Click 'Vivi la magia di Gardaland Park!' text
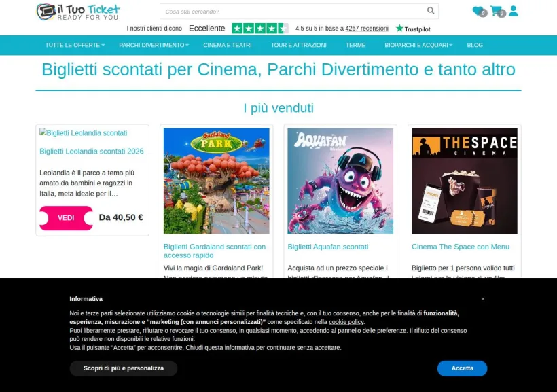Image resolution: width=557 pixels, height=392 pixels. click(x=213, y=268)
